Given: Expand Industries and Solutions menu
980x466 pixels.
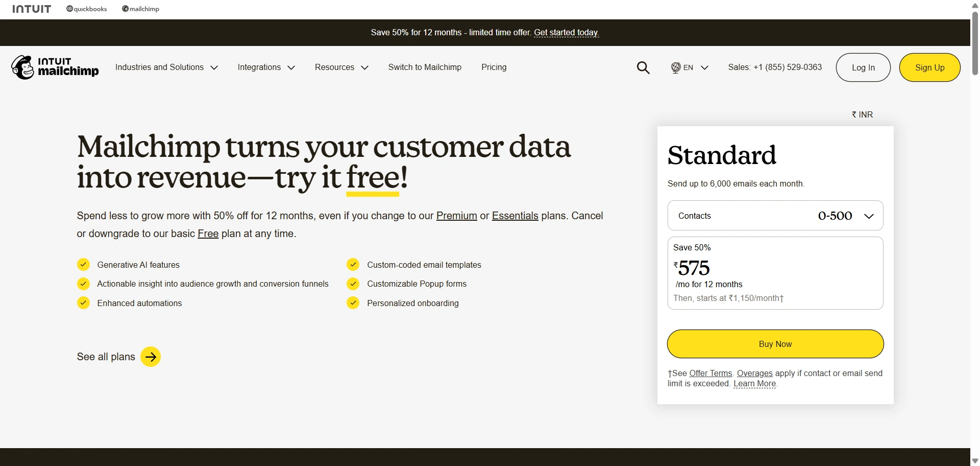Looking at the screenshot, I should tap(166, 67).
